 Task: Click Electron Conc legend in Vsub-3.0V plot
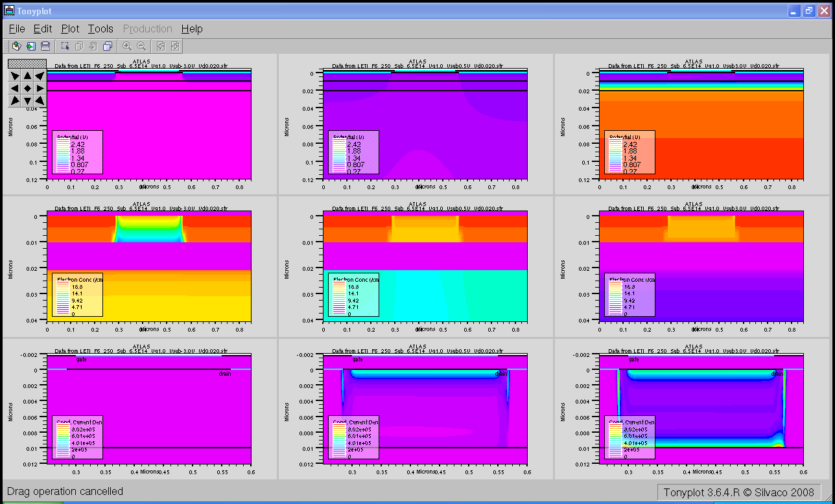tap(77, 295)
